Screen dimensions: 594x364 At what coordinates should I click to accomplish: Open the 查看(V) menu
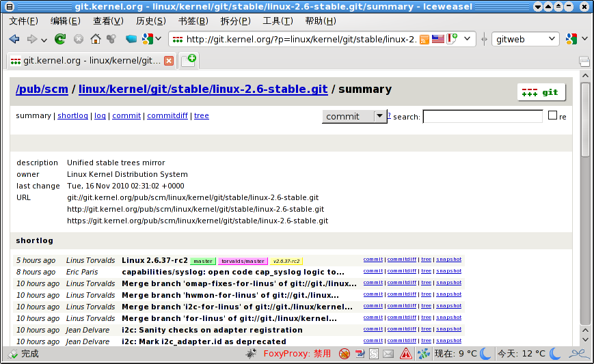tap(109, 21)
